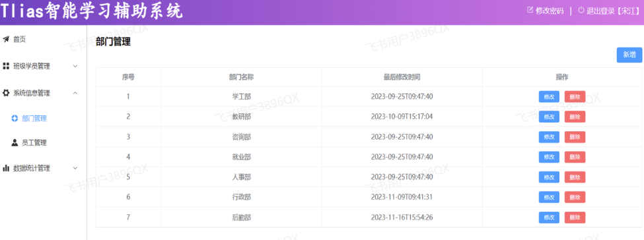The height and width of the screenshot is (240, 644).
Task: Click the power icon beside 退出登录
Action: point(581,10)
